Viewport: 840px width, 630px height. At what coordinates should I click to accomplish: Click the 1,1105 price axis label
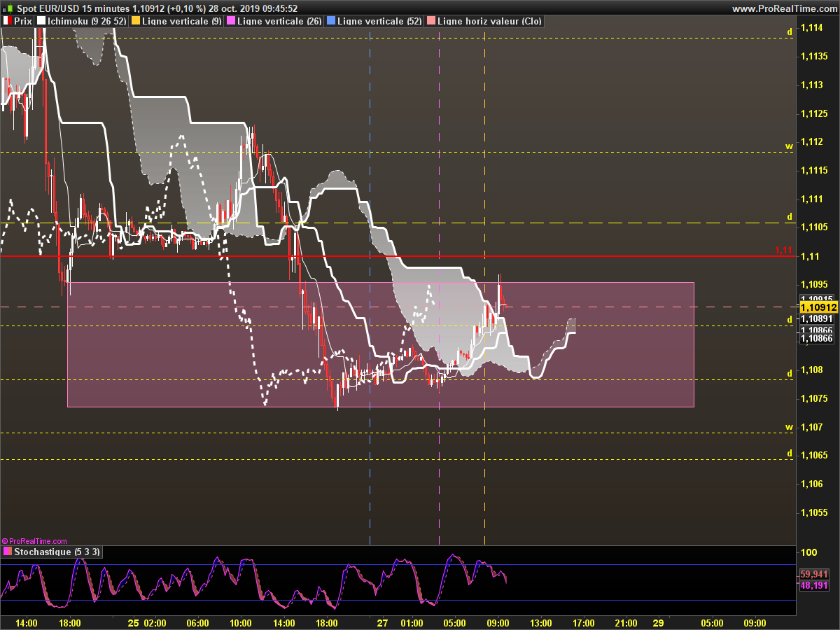[815, 227]
